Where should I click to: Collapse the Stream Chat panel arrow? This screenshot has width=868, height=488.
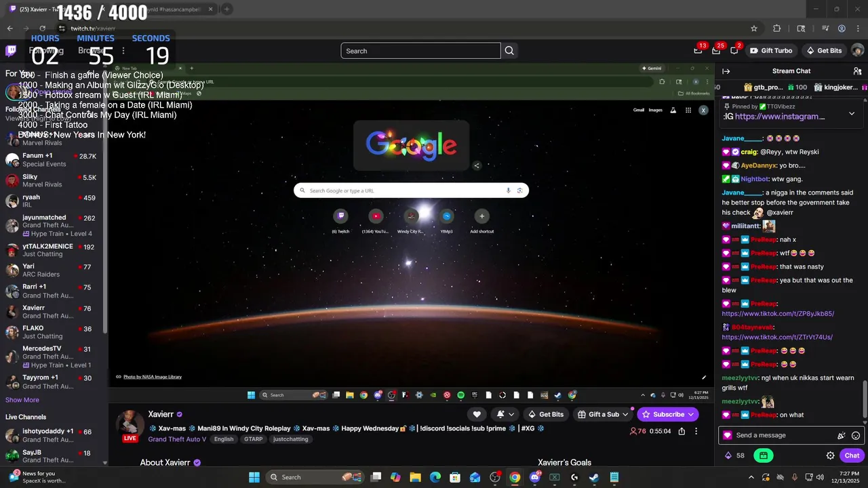pos(726,71)
